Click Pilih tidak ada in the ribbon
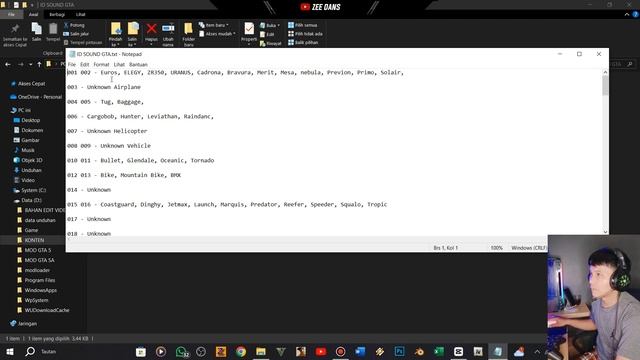640x360 pixels. coord(305,34)
